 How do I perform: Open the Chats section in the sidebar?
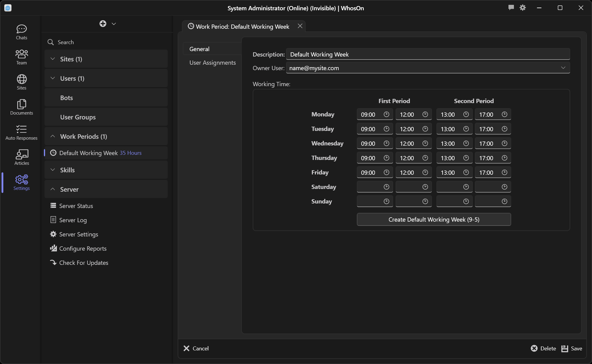click(x=21, y=32)
